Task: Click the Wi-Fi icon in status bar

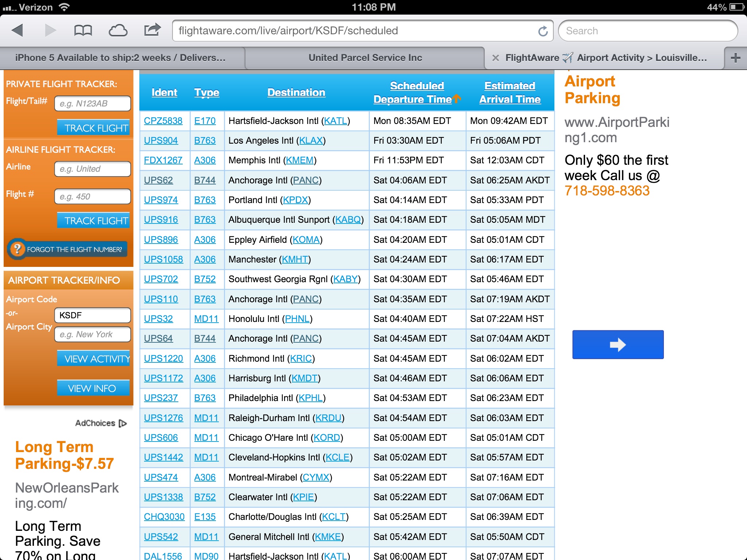Action: click(x=64, y=7)
